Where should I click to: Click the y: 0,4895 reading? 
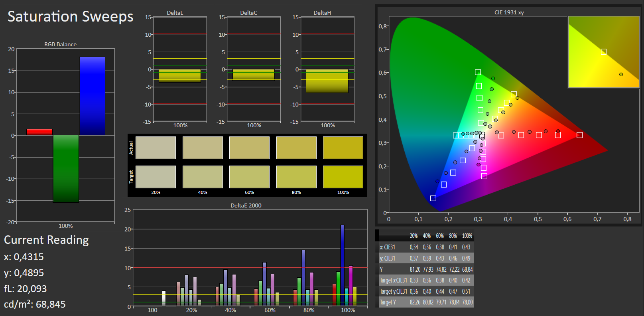(24, 273)
